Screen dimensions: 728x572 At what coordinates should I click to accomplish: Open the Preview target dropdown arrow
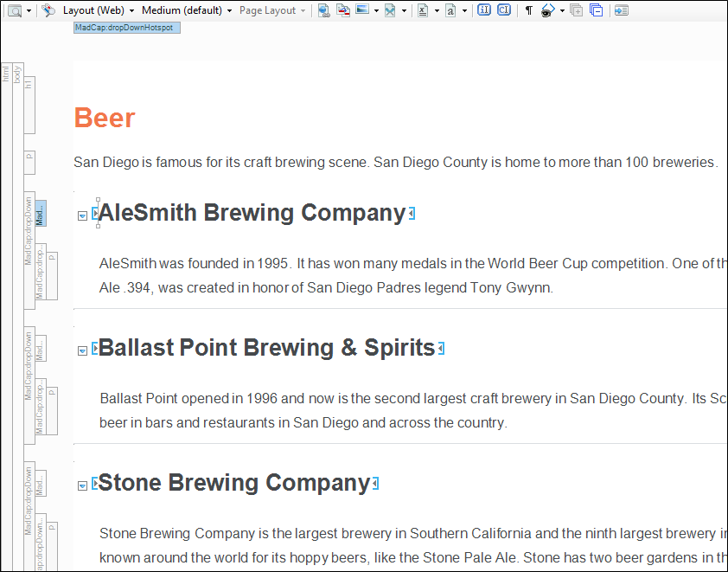pos(29,11)
